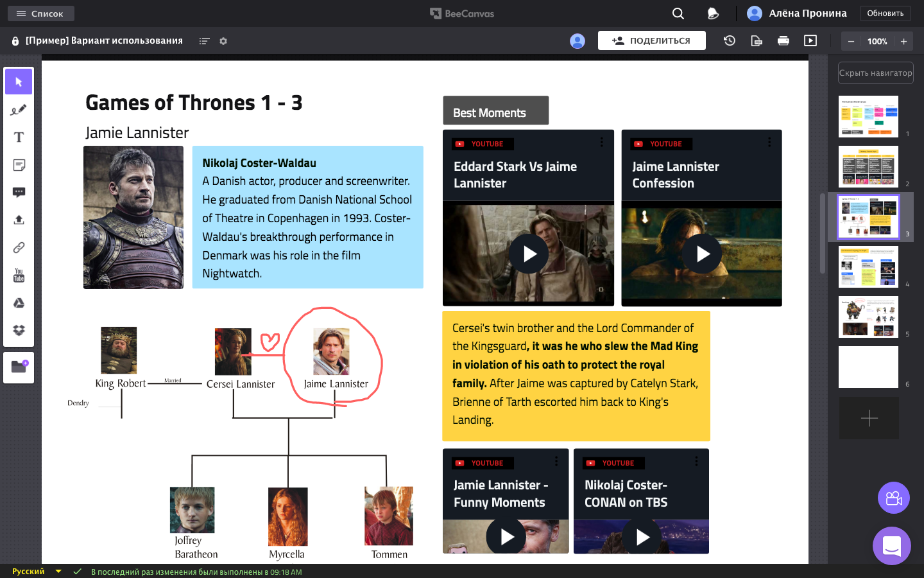Select the Text tool
Image resolution: width=924 pixels, height=578 pixels.
(19, 137)
